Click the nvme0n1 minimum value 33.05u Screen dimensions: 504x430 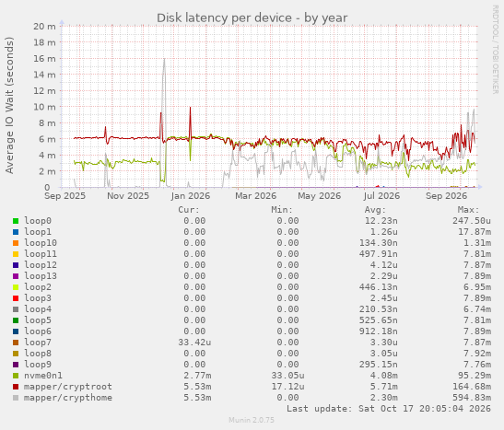tap(287, 376)
